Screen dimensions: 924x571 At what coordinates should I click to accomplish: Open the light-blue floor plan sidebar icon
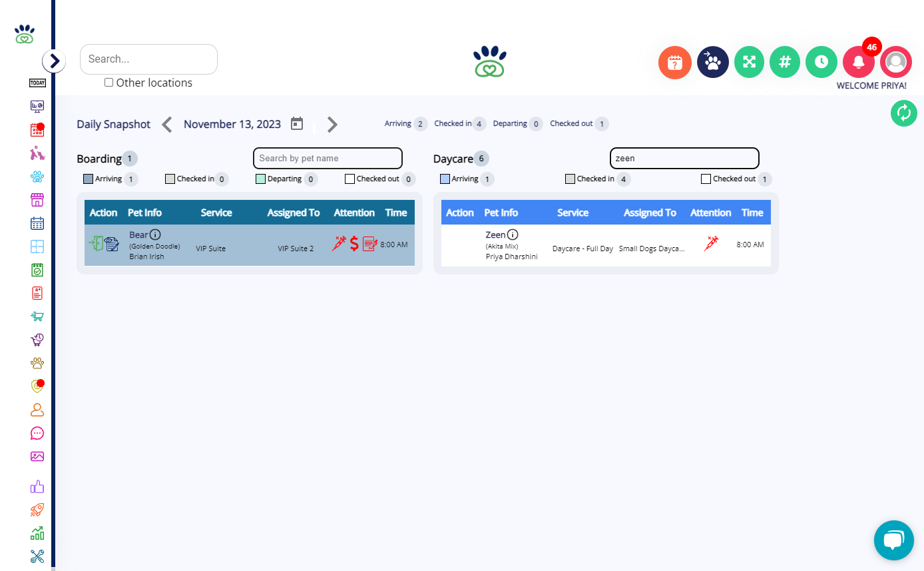click(37, 247)
